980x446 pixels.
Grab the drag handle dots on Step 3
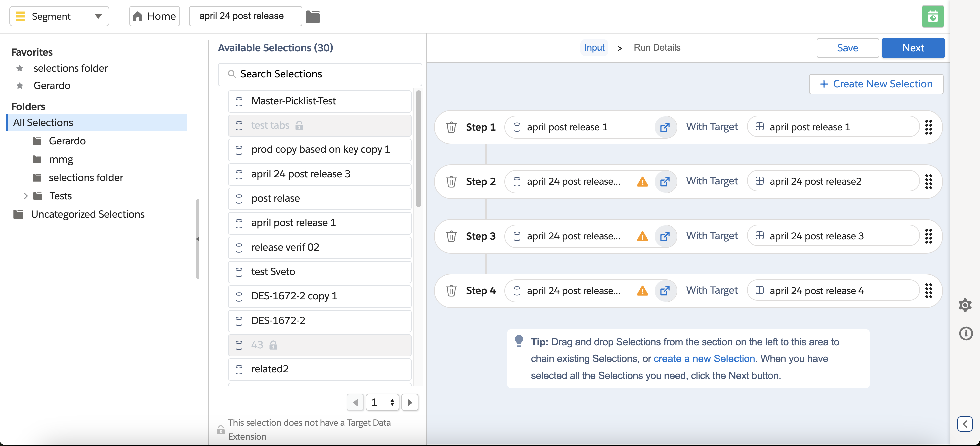(x=928, y=236)
